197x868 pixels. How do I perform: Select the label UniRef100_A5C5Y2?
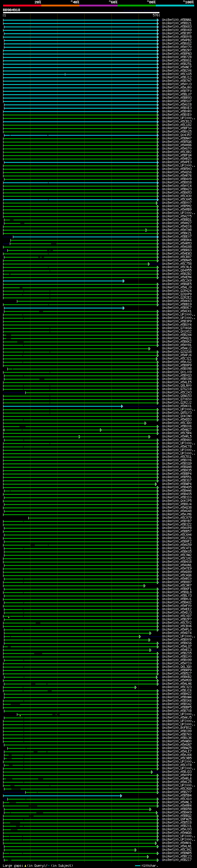coord(177,623)
